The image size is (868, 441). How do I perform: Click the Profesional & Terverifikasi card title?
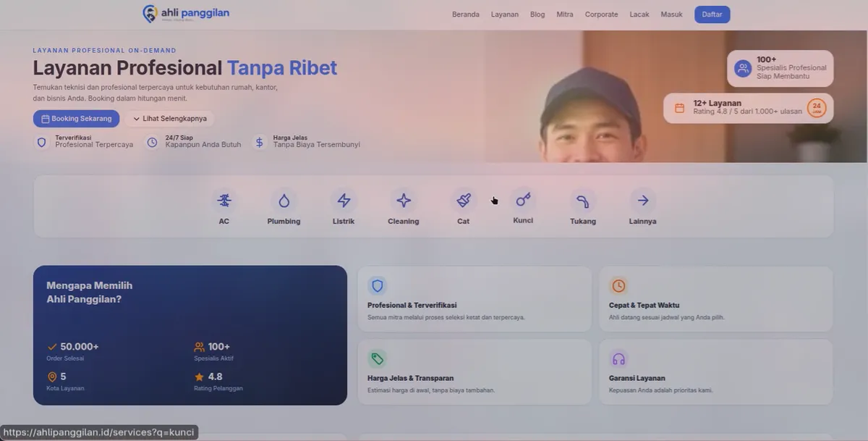point(412,306)
